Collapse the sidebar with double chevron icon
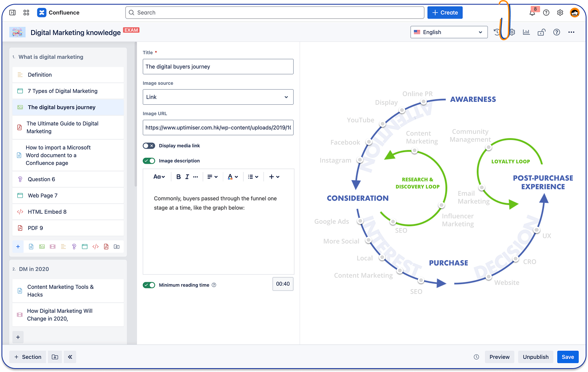 point(70,357)
